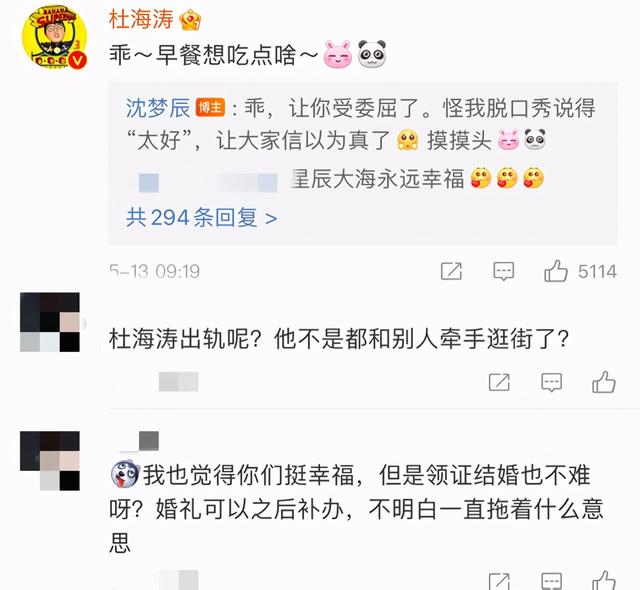Forward the bottom comment about 领证结婚
The image size is (640, 590).
click(x=499, y=581)
